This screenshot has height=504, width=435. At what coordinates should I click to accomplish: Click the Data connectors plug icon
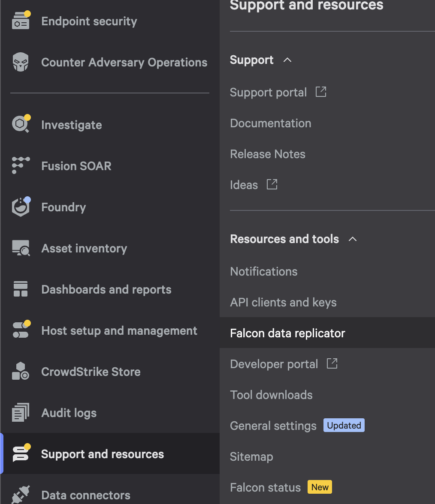(x=21, y=495)
